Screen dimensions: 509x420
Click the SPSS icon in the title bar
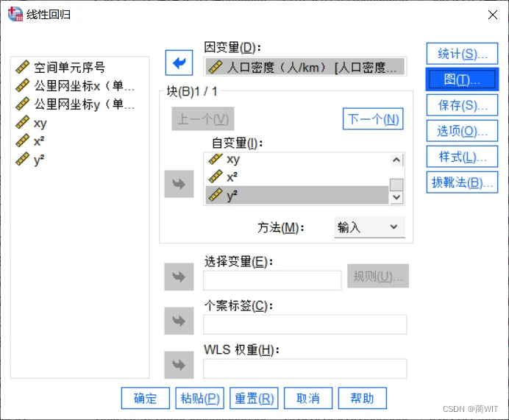pyautogui.click(x=15, y=14)
